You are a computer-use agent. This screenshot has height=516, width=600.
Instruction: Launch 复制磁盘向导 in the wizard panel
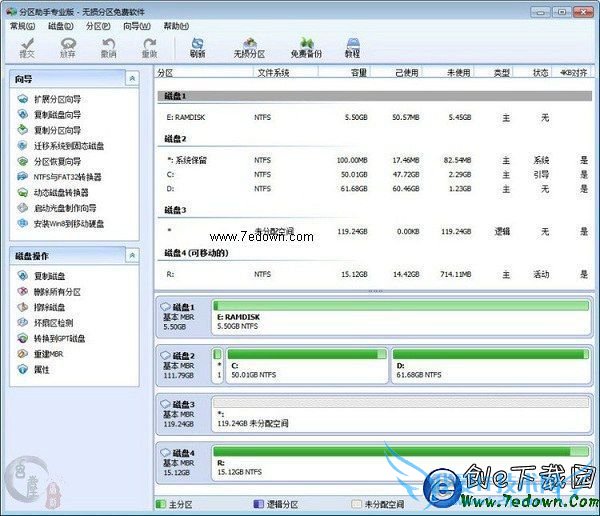click(49, 115)
